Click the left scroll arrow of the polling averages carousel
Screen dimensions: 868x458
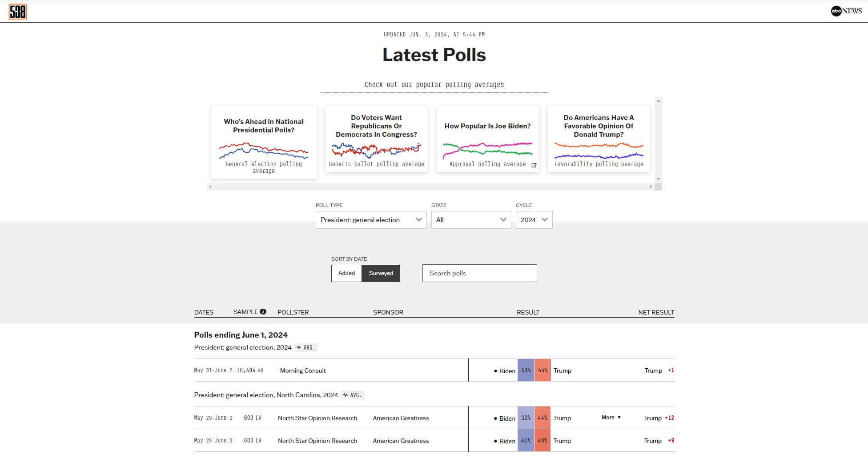(210, 187)
